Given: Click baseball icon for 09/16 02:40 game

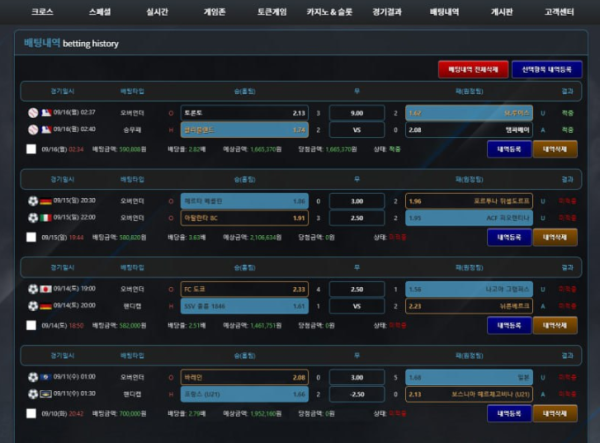Looking at the screenshot, I should pos(33,130).
